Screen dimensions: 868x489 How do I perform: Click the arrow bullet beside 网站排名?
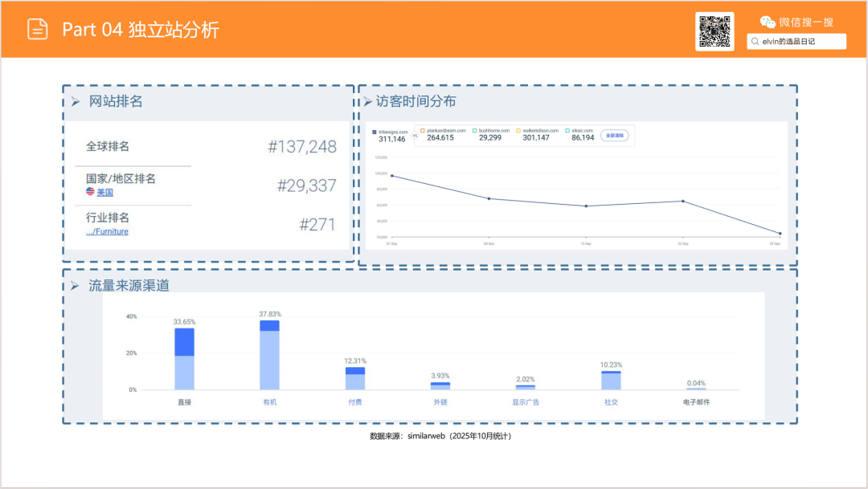point(75,102)
